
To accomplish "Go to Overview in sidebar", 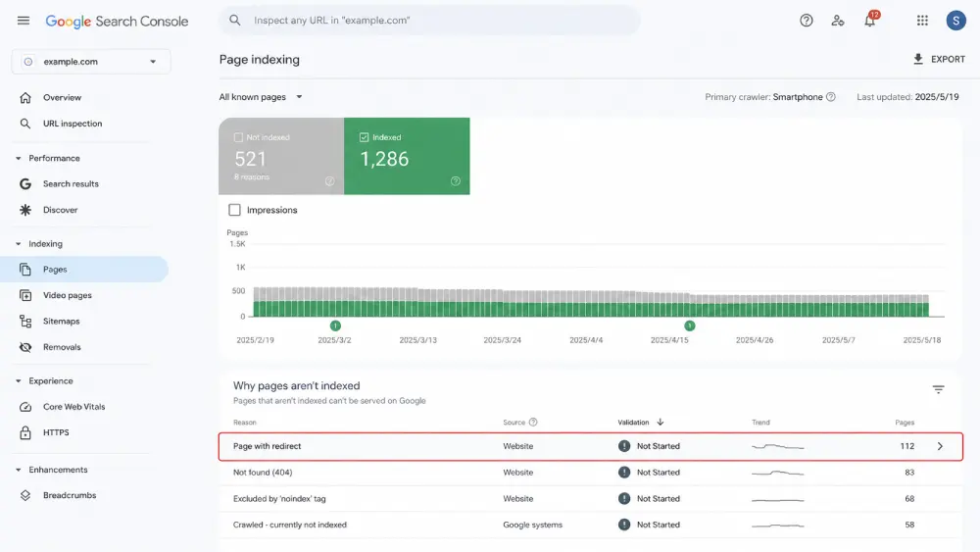I will point(62,97).
